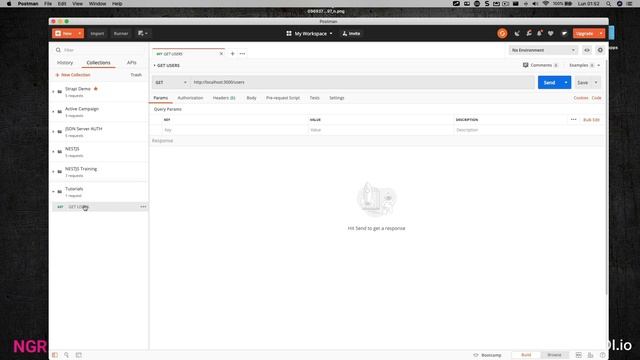
Task: Open manage environments gear icon
Action: point(600,50)
